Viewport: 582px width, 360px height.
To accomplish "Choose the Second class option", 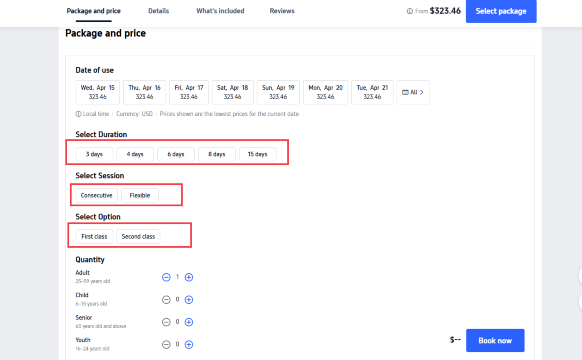I will pyautogui.click(x=138, y=236).
